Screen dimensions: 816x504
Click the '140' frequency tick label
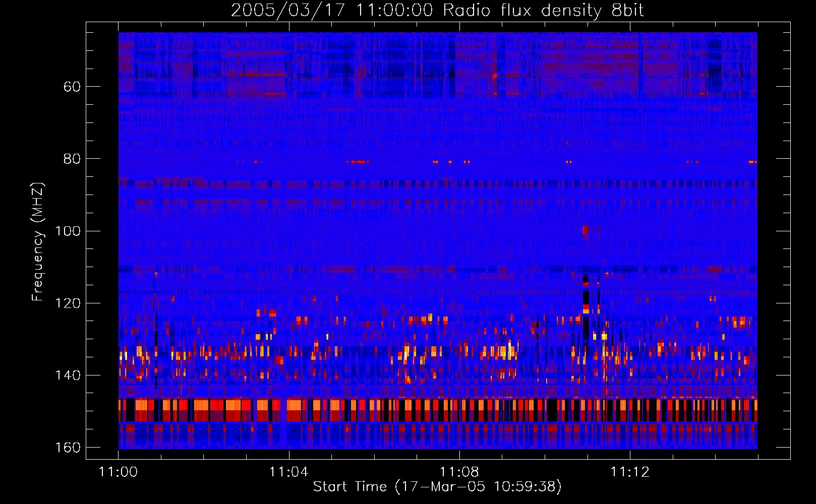[x=68, y=375]
